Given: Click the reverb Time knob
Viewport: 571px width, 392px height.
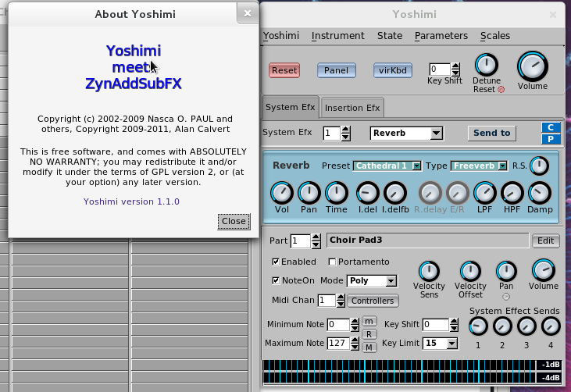Looking at the screenshot, I should 336,192.
